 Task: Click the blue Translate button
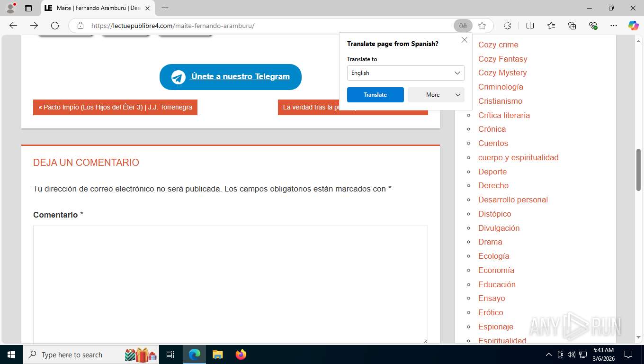point(376,95)
